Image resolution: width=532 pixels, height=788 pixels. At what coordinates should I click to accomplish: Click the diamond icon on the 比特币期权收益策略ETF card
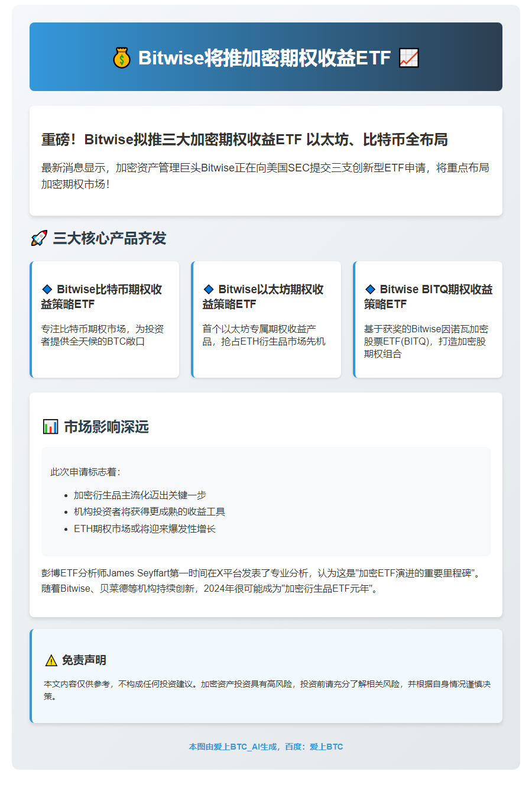(x=46, y=289)
